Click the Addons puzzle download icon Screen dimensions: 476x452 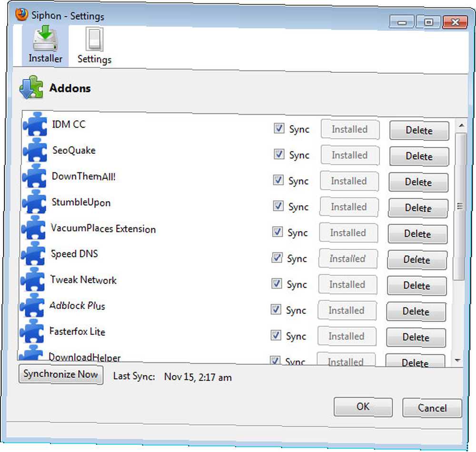31,88
